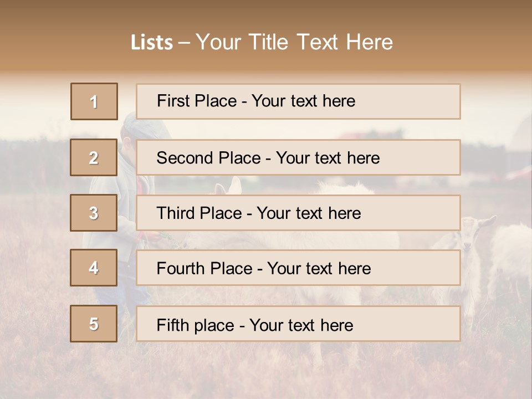Click the word 'Third' in the list
Screen dimensions: 532x399
coord(175,213)
